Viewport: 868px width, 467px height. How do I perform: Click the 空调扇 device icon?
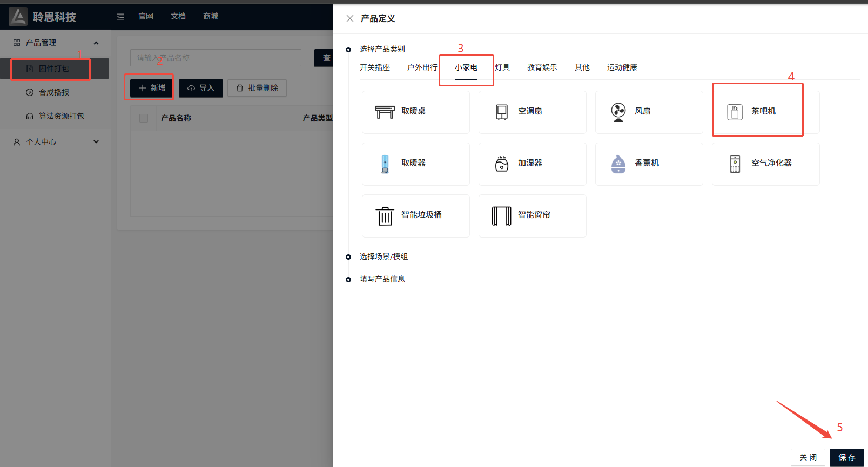tap(502, 112)
